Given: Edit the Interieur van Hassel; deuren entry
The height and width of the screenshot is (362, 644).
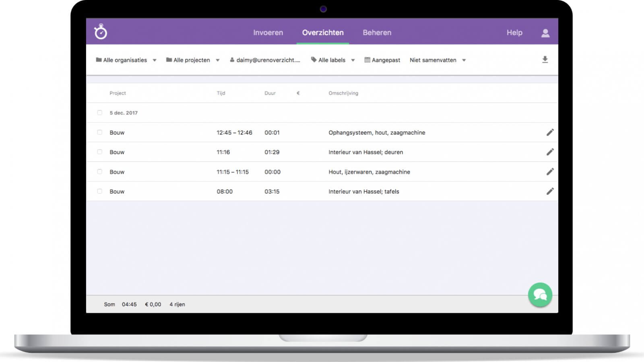Looking at the screenshot, I should pyautogui.click(x=550, y=152).
